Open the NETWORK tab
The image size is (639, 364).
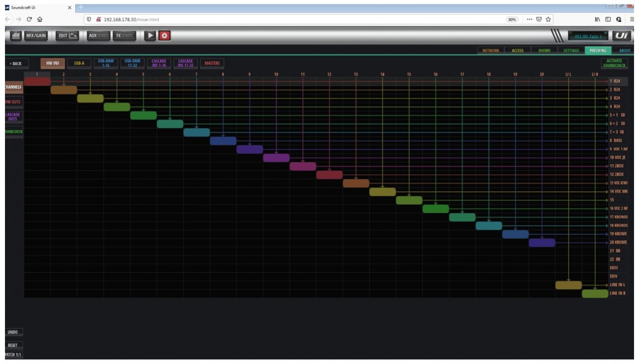[491, 50]
